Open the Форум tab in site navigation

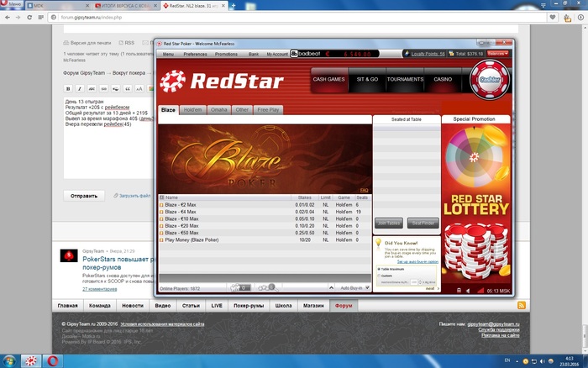(x=344, y=306)
